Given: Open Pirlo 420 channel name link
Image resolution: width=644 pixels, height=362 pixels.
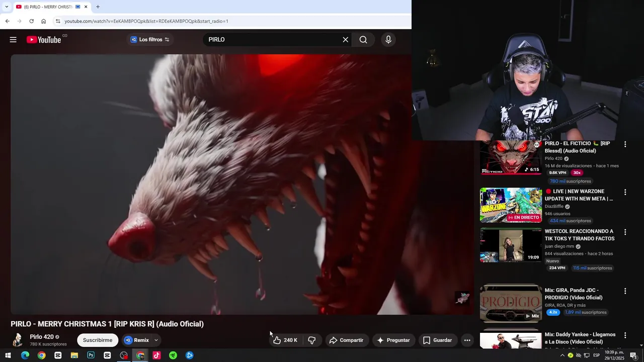Looking at the screenshot, I should [x=42, y=337].
